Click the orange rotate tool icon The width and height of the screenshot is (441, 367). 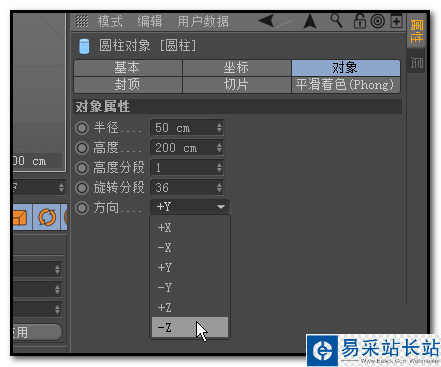coord(47,217)
